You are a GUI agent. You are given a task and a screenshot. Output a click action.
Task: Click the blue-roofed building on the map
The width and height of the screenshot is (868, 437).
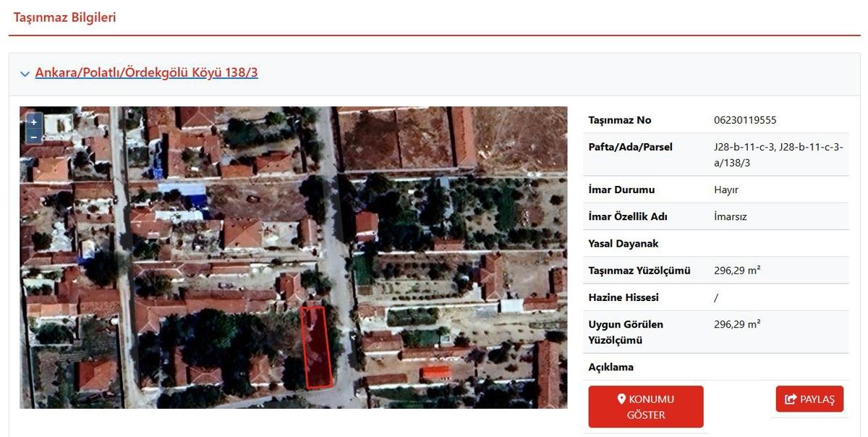coord(182,190)
